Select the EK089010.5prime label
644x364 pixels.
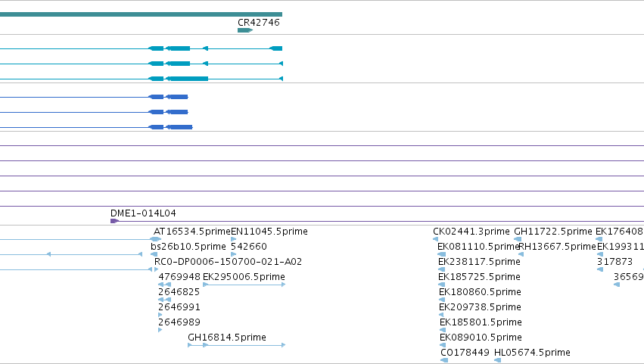[481, 338]
